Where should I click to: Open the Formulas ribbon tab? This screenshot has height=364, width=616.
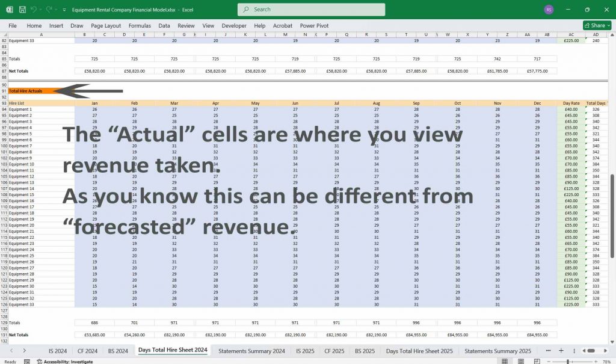[x=140, y=26]
